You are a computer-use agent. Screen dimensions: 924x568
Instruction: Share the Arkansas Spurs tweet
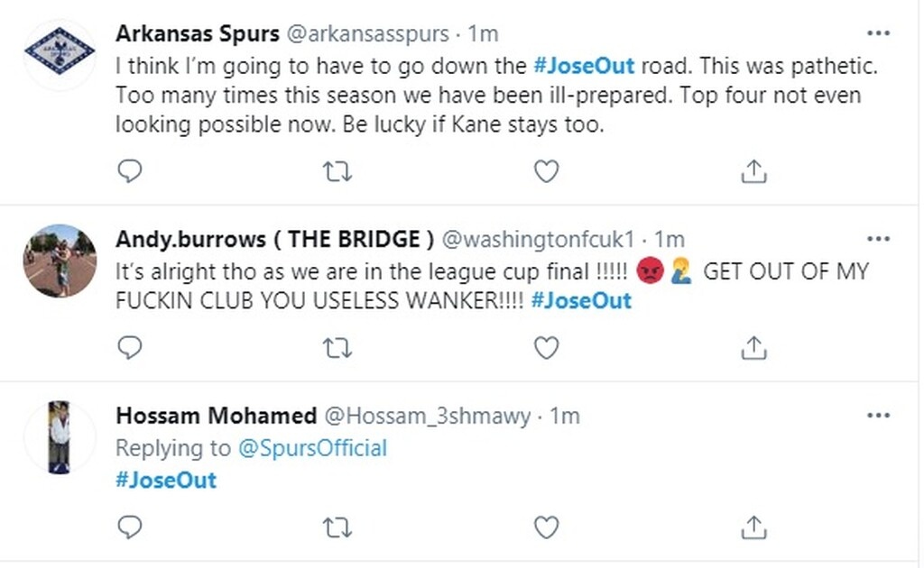pyautogui.click(x=754, y=170)
